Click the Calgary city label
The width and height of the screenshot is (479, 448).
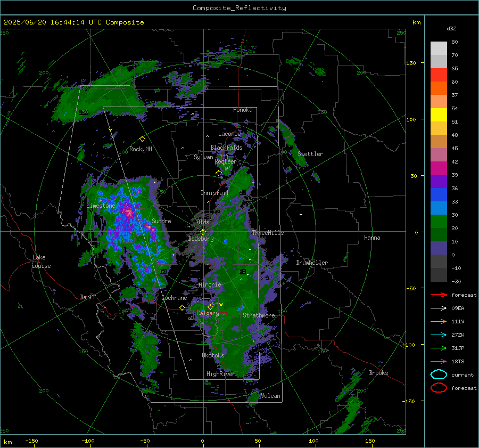pyautogui.click(x=208, y=313)
